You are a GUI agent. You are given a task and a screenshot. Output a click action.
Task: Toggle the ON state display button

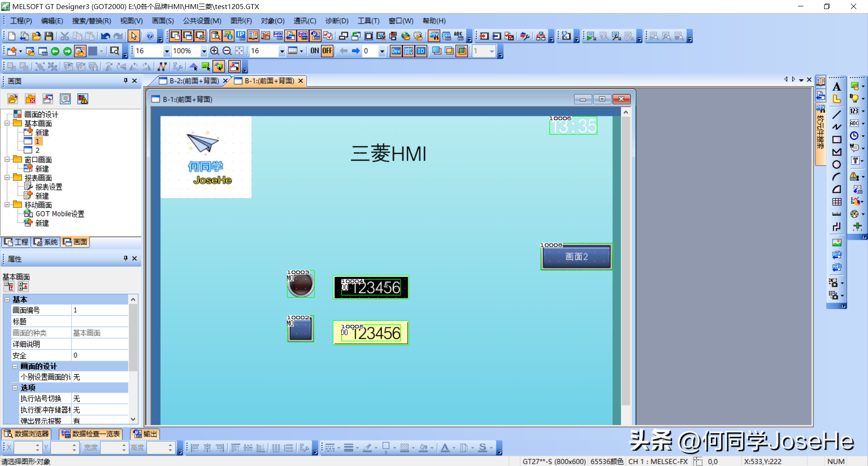315,51
